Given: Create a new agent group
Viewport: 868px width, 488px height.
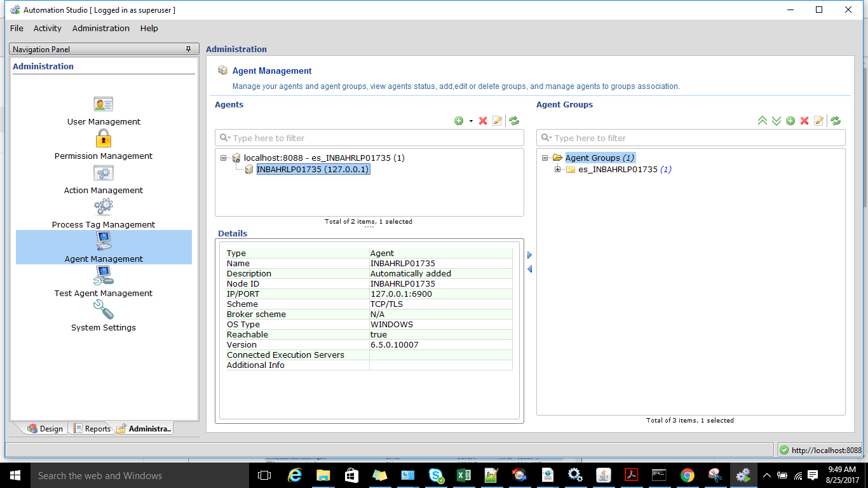Looking at the screenshot, I should coord(790,120).
